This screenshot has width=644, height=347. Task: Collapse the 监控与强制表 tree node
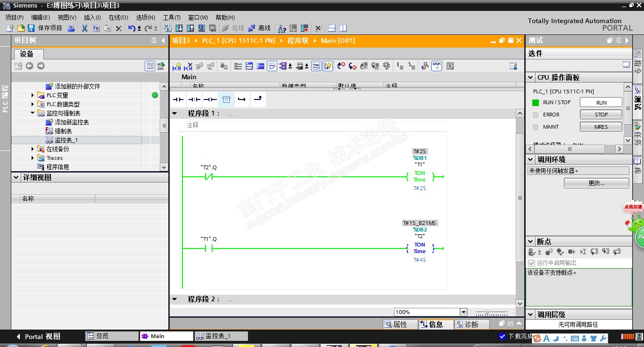(33, 113)
